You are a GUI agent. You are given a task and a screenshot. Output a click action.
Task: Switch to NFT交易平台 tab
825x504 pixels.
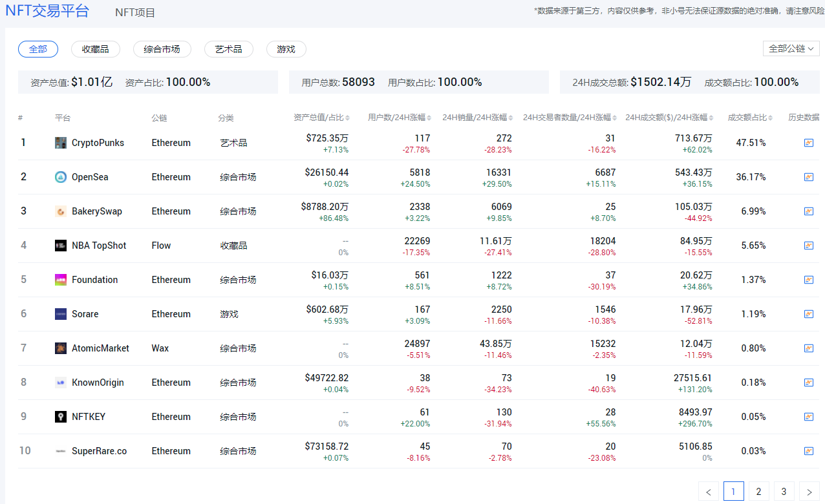click(x=47, y=11)
